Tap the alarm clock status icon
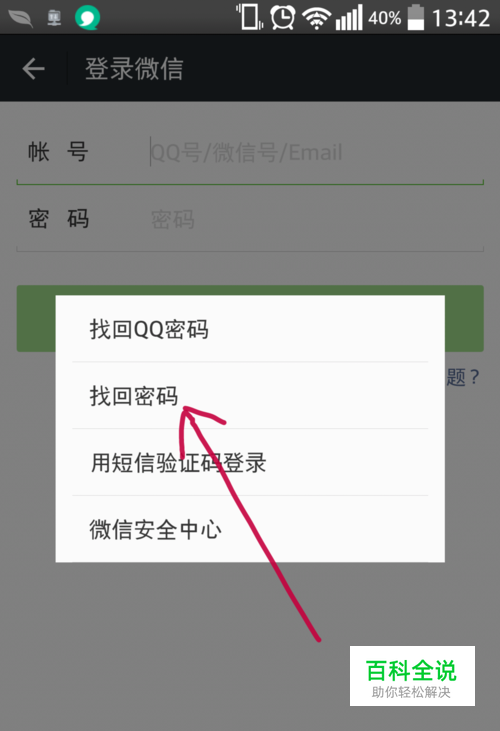 coord(283,18)
